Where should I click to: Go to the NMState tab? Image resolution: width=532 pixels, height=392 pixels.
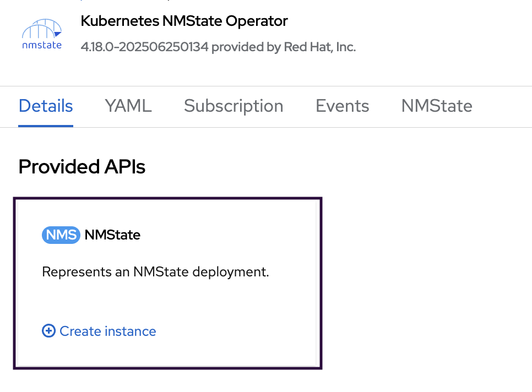point(437,106)
